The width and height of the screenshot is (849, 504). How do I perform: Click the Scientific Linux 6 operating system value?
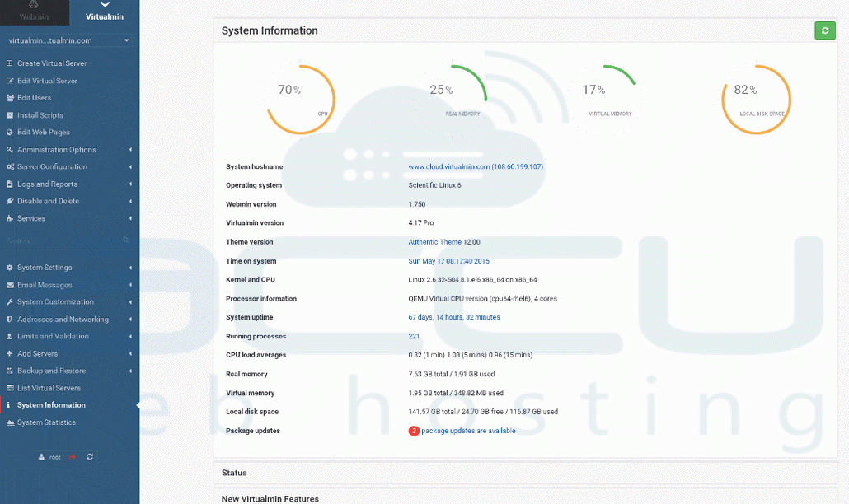434,185
